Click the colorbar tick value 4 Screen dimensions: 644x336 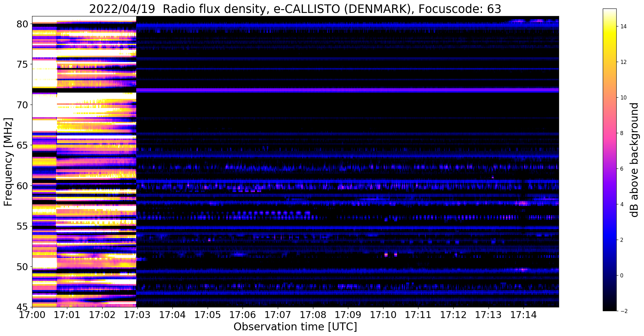[621, 204]
